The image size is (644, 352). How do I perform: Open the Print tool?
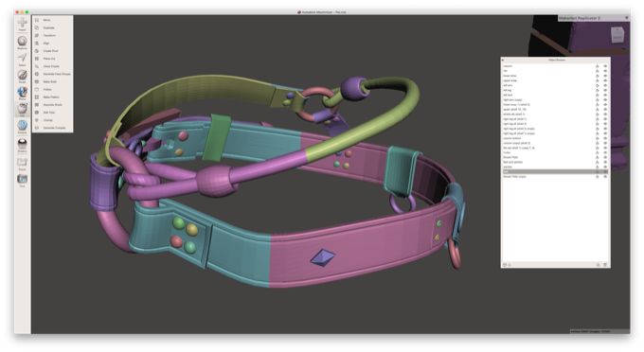click(x=22, y=181)
